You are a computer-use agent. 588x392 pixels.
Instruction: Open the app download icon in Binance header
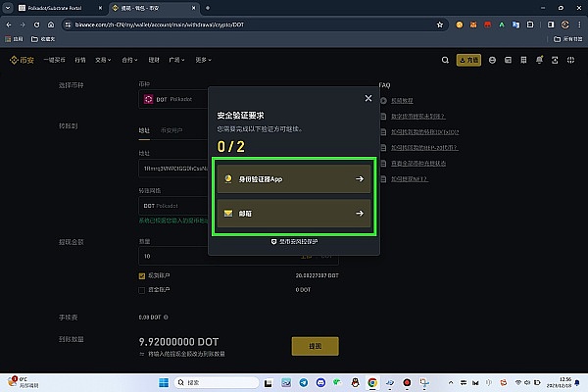click(555, 60)
